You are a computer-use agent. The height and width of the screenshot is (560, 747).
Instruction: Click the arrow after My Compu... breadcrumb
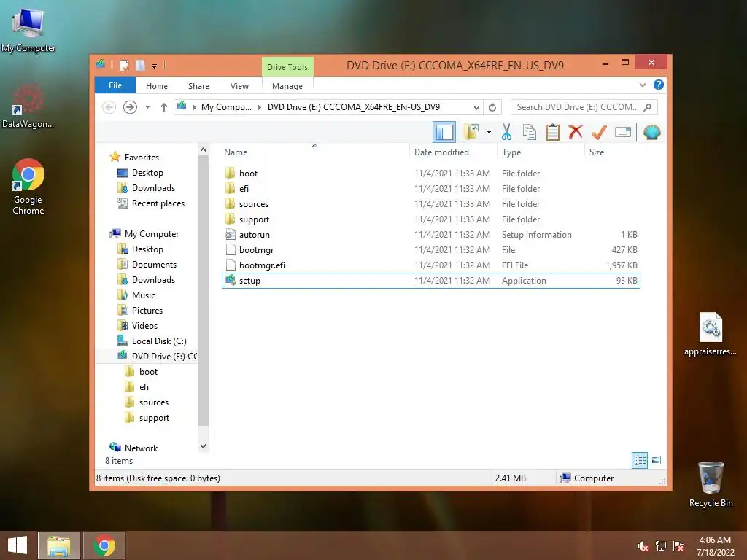(260, 108)
